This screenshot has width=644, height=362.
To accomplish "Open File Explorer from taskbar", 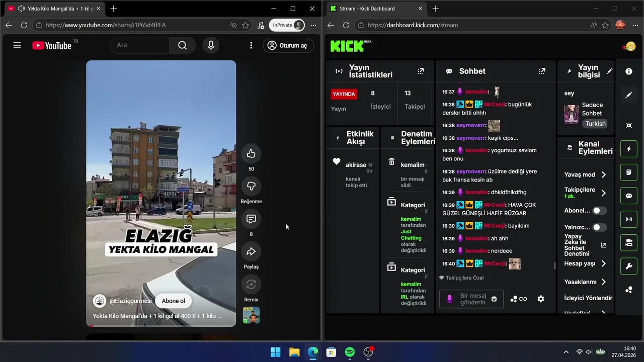I will [x=294, y=352].
